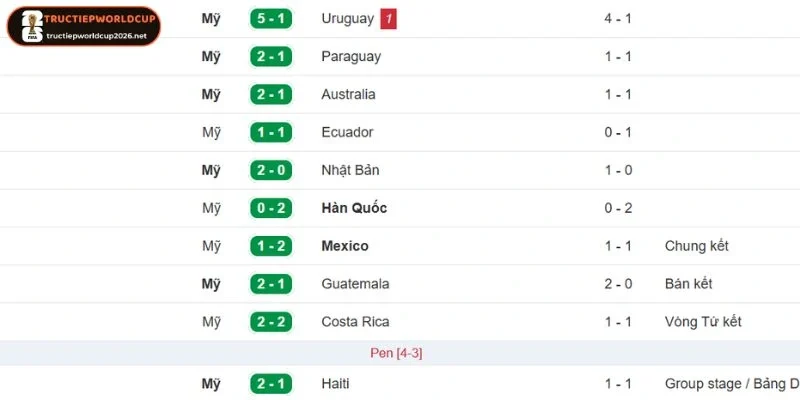Select the Mexico team name
This screenshot has width=800, height=400.
pyautogui.click(x=345, y=246)
